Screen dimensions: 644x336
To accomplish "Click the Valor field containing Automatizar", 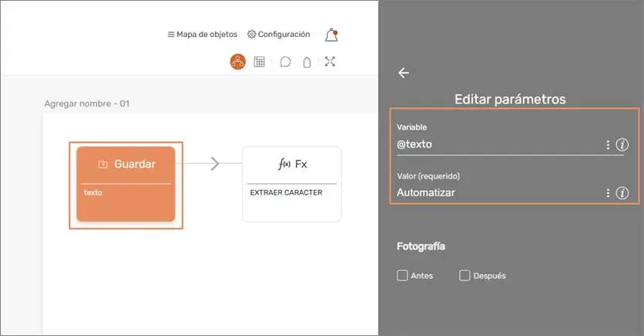I will (x=495, y=192).
